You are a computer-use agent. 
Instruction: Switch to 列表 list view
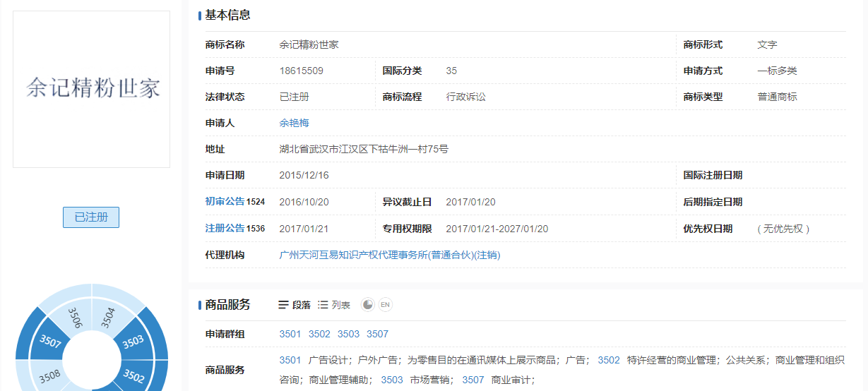pyautogui.click(x=334, y=305)
